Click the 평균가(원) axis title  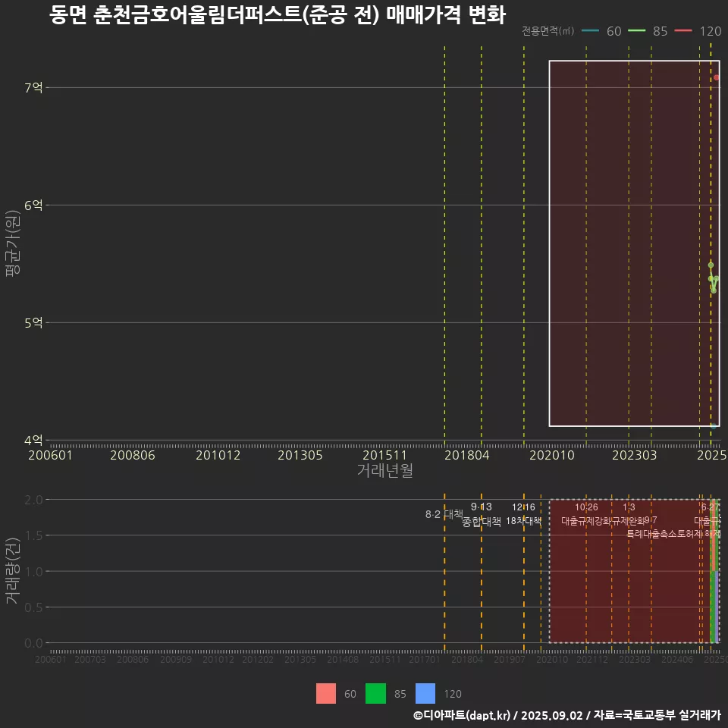13,243
